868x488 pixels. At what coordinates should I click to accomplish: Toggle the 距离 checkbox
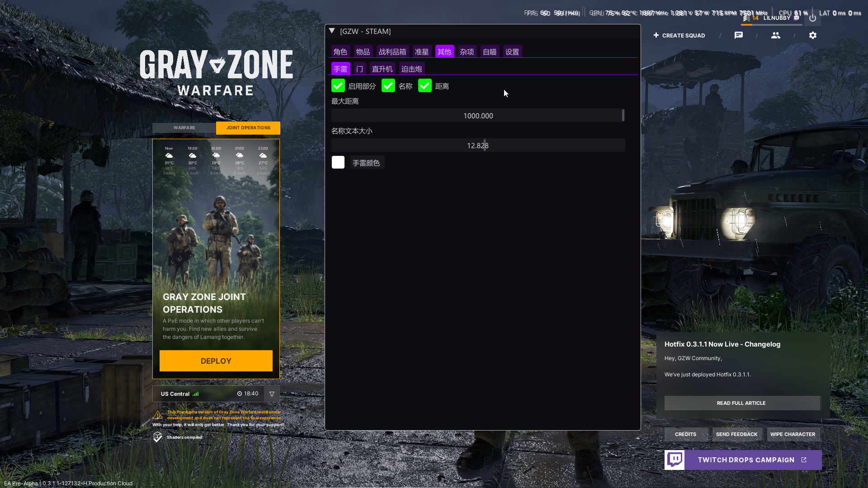[425, 86]
